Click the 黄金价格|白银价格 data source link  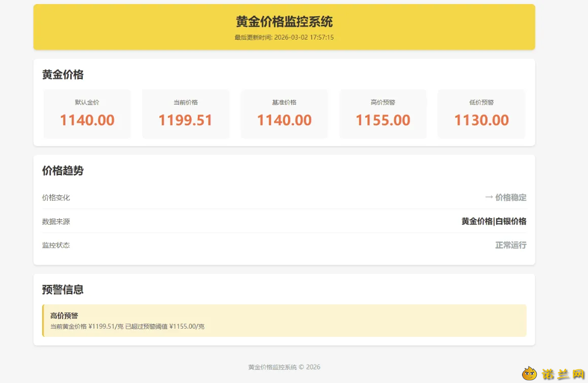tap(494, 221)
